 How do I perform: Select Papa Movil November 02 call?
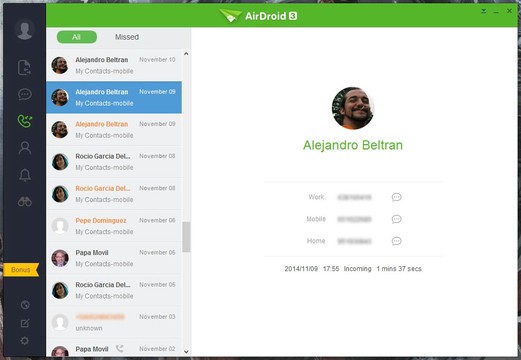coord(114,348)
